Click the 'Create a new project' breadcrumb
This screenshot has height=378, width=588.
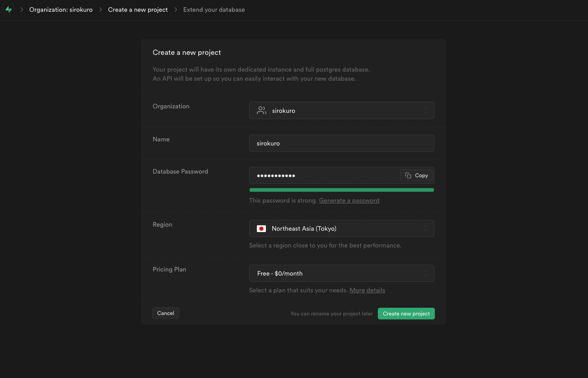click(x=138, y=10)
